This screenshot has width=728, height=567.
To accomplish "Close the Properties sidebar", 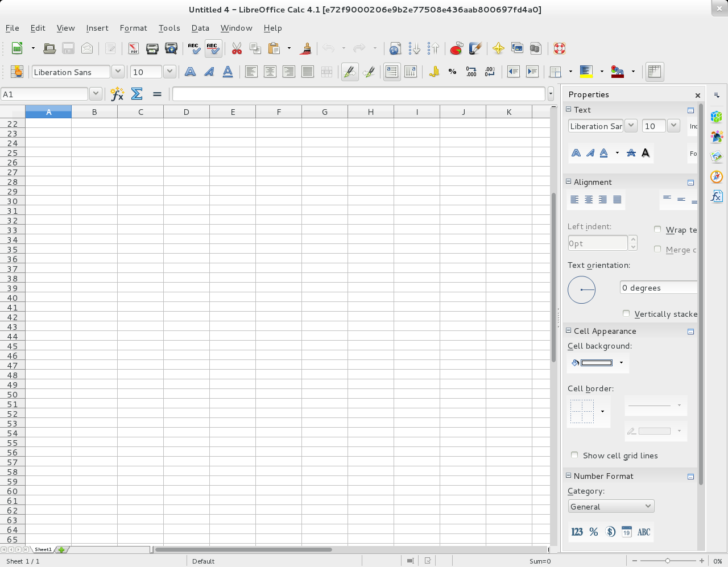I will click(x=698, y=95).
